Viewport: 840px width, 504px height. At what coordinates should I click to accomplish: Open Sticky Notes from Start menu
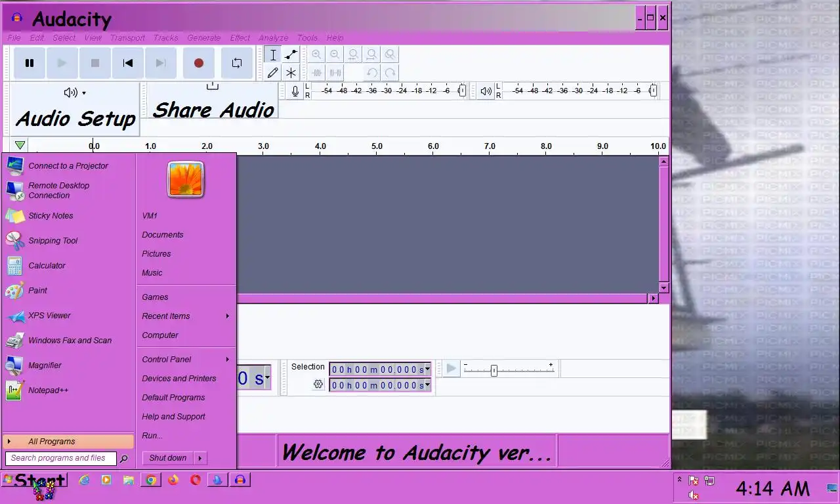coord(68,216)
